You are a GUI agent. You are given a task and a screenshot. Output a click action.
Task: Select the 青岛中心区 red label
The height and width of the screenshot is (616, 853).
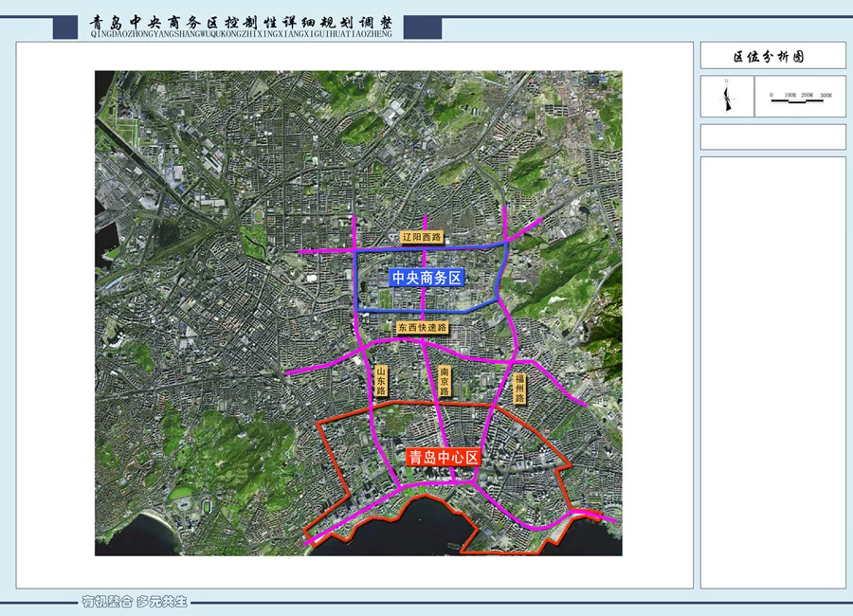[444, 458]
